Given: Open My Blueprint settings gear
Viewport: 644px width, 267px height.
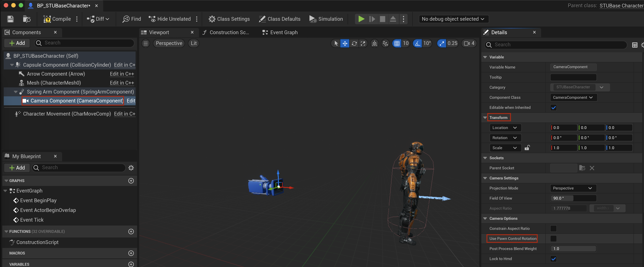Looking at the screenshot, I should [x=131, y=168].
